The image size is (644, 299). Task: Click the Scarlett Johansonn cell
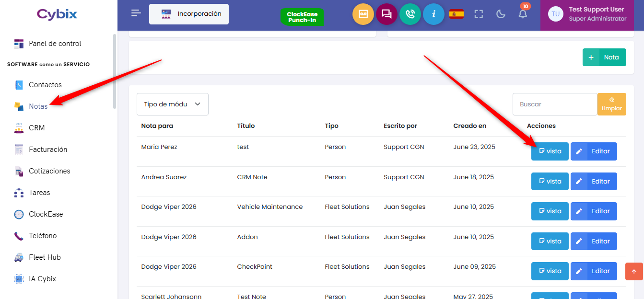click(x=171, y=296)
